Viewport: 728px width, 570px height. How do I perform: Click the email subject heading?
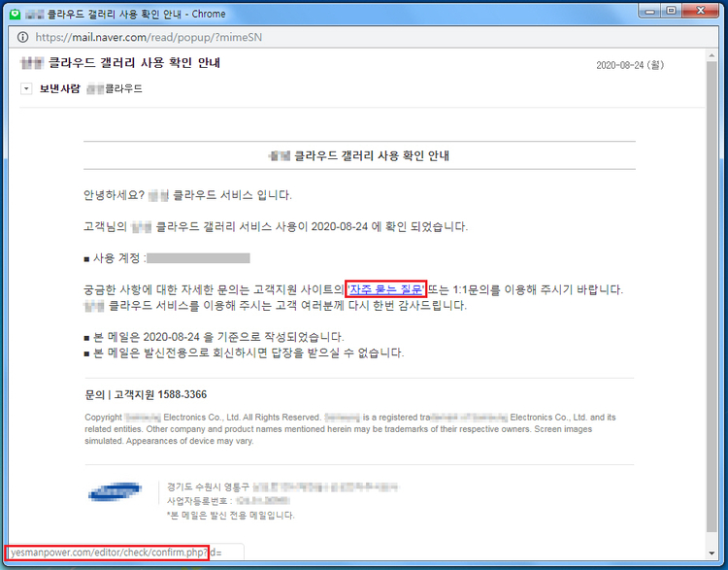click(x=120, y=63)
